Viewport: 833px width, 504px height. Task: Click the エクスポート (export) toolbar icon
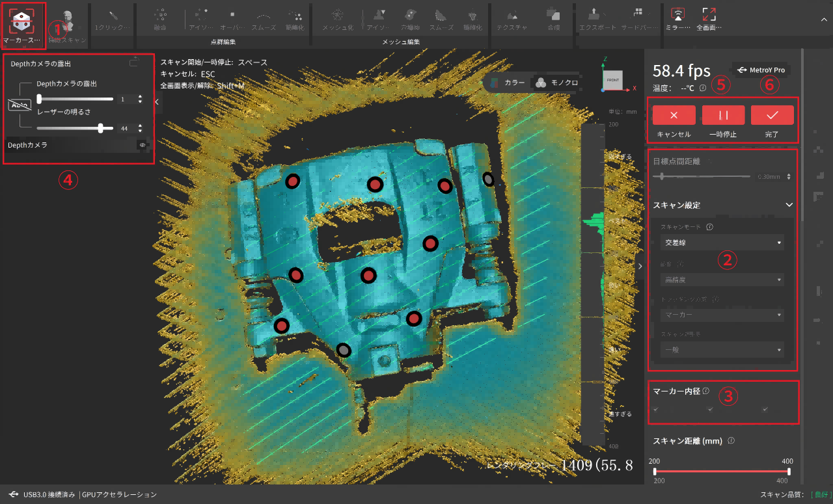pyautogui.click(x=594, y=15)
